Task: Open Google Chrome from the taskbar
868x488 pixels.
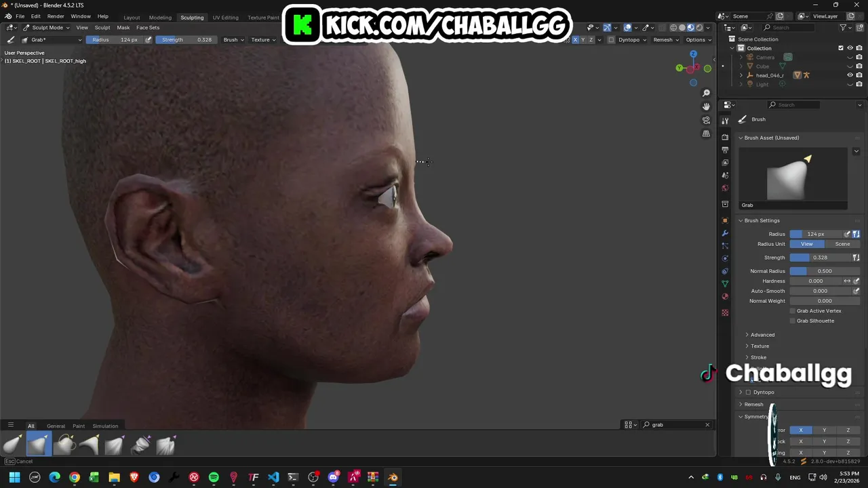Action: [75, 477]
